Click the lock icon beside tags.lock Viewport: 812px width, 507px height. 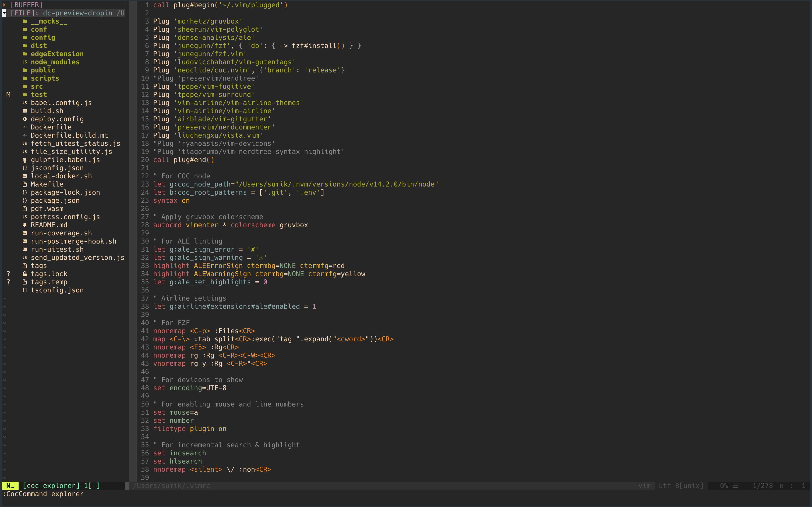coord(25,274)
